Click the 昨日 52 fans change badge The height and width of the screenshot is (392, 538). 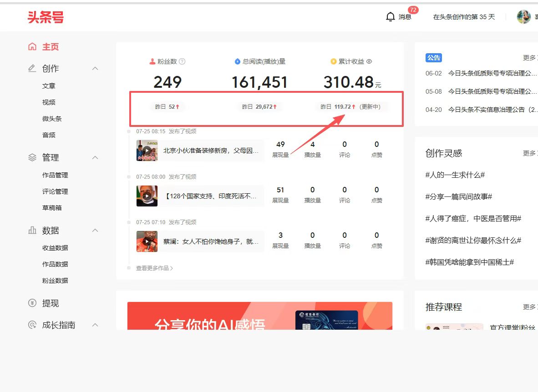[x=167, y=107]
